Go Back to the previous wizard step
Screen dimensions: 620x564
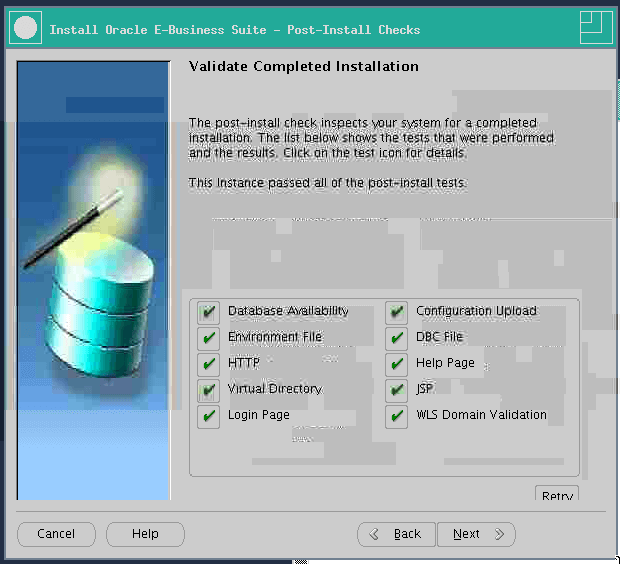tap(396, 534)
